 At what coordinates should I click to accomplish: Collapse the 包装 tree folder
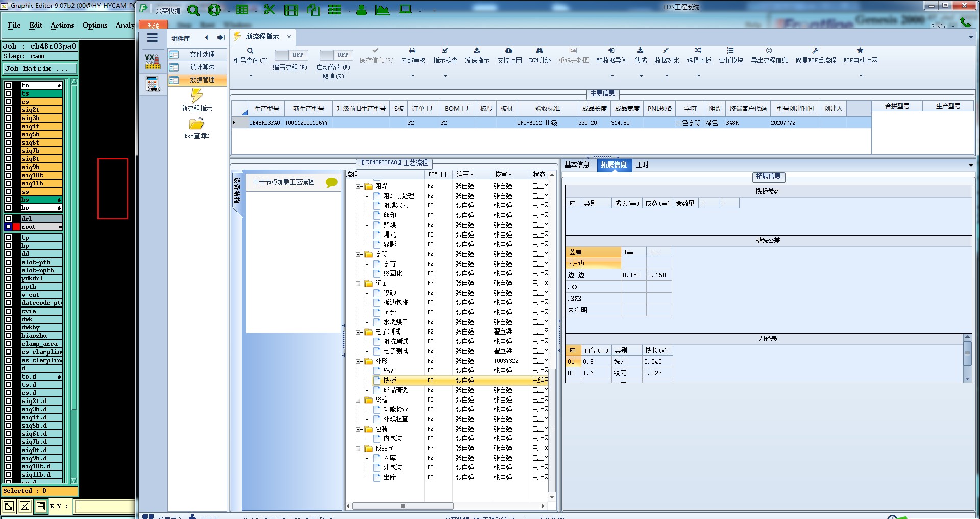pyautogui.click(x=359, y=429)
